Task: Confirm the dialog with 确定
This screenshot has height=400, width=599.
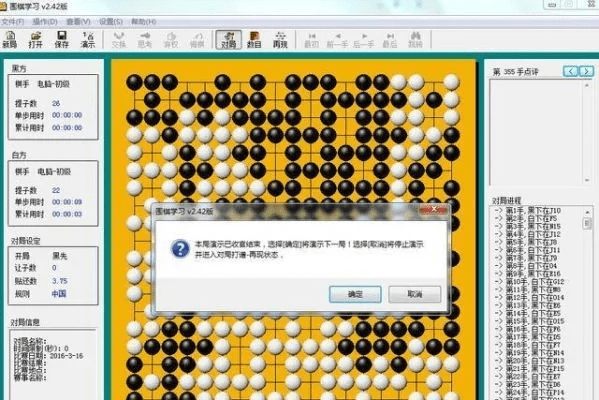Action: [355, 294]
